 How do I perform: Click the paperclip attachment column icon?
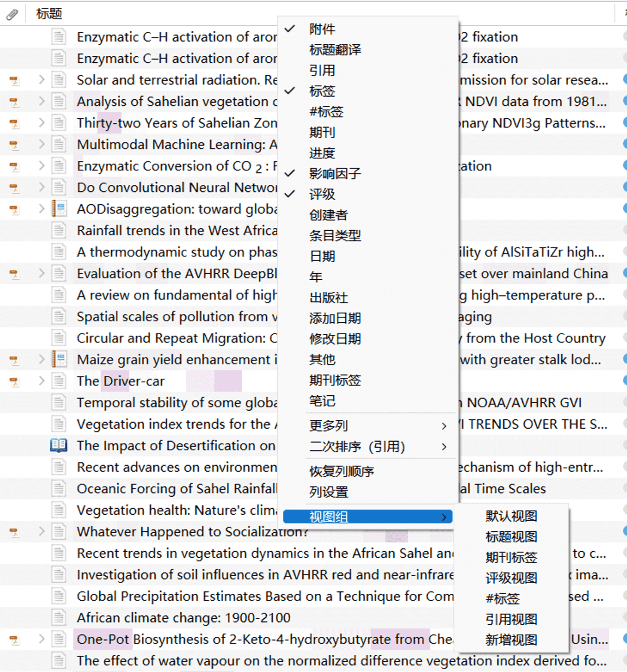click(x=12, y=14)
